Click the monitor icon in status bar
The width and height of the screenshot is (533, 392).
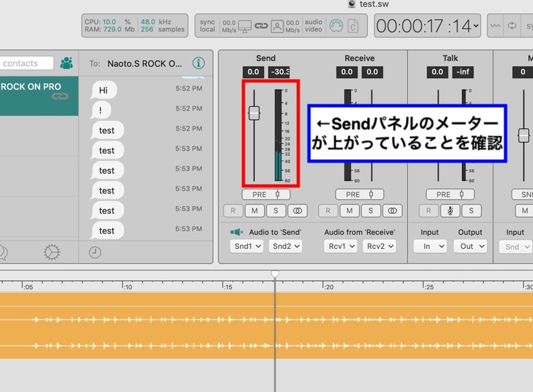pos(245,26)
